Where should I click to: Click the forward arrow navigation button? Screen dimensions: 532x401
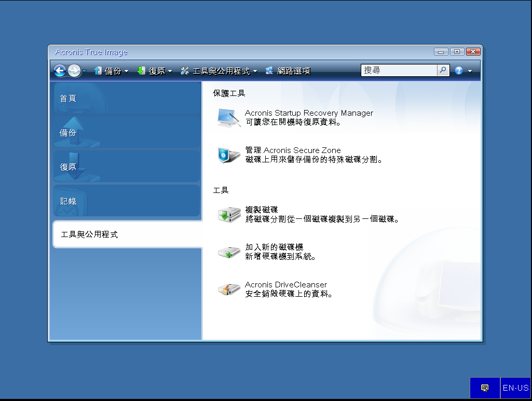click(74, 71)
